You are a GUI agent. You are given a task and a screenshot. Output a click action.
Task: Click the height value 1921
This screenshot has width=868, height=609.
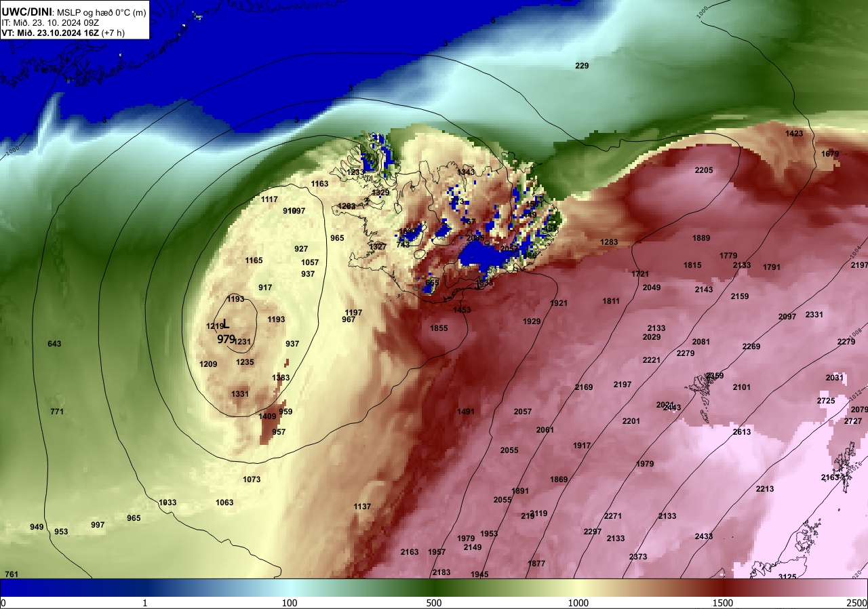[559, 303]
